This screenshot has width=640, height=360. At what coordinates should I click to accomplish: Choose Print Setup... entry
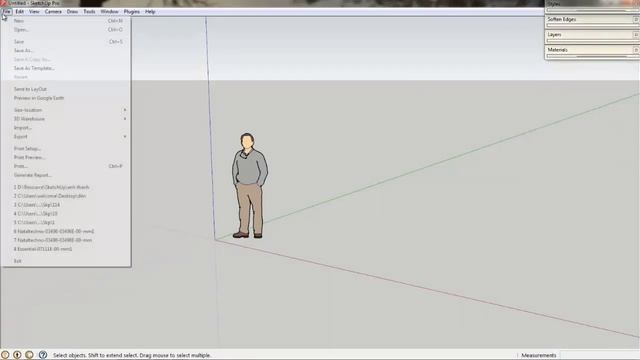(x=66, y=149)
